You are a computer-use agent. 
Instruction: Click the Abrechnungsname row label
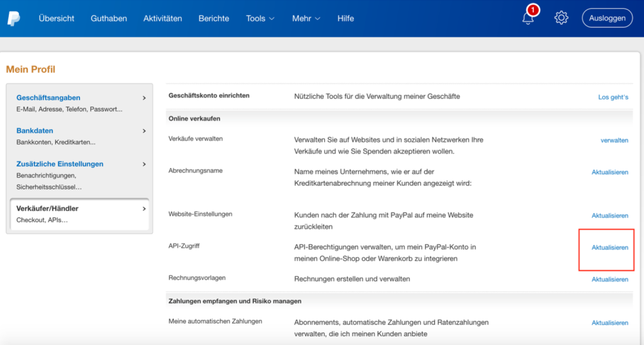196,170
